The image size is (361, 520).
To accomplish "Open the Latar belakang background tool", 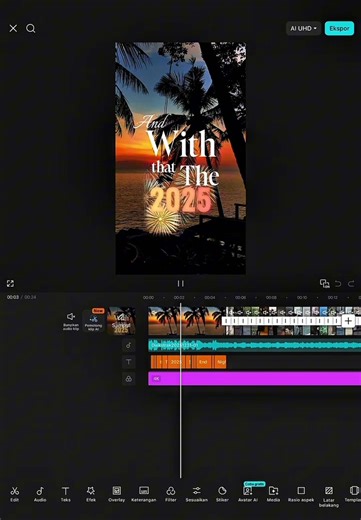I will 329,496.
